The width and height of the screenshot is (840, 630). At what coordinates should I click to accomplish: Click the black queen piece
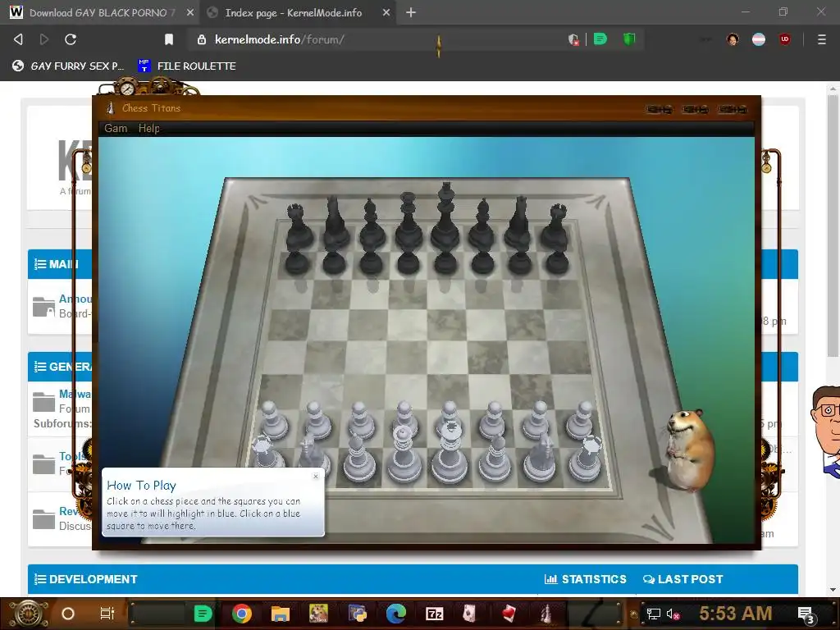(409, 221)
